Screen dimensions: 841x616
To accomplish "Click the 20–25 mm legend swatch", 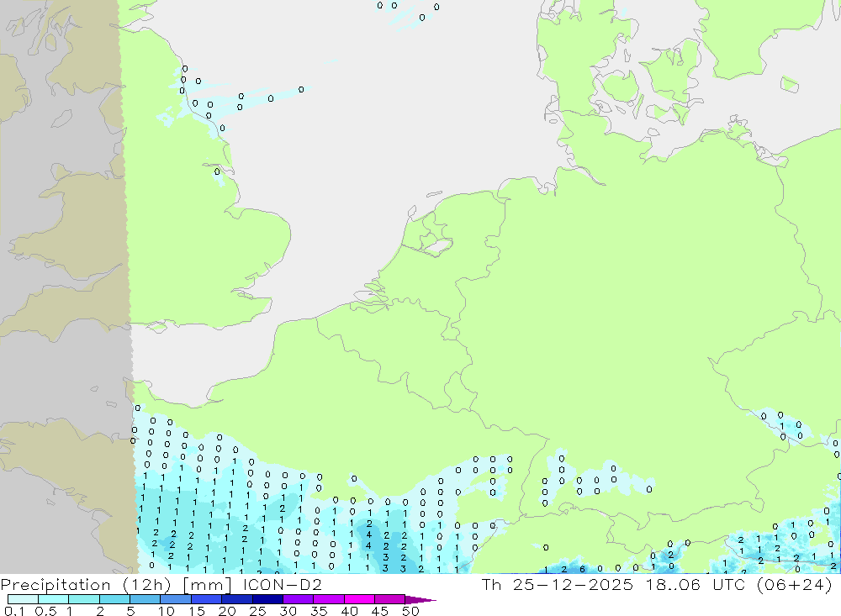I will [237, 599].
